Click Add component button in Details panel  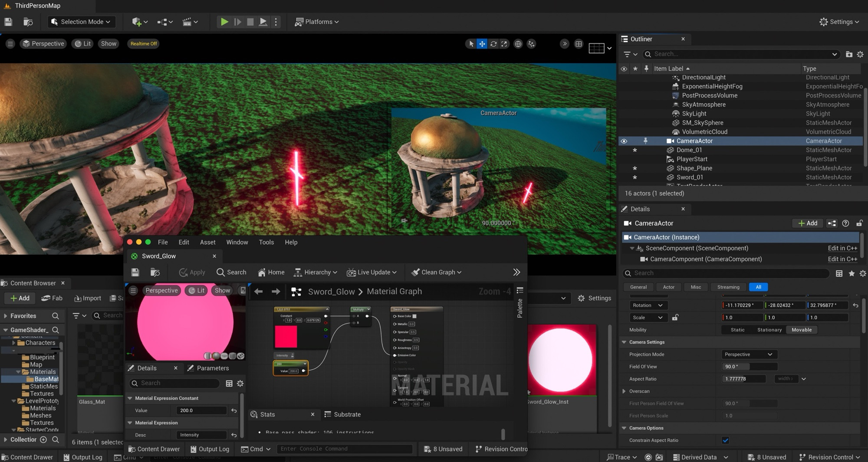[808, 223]
